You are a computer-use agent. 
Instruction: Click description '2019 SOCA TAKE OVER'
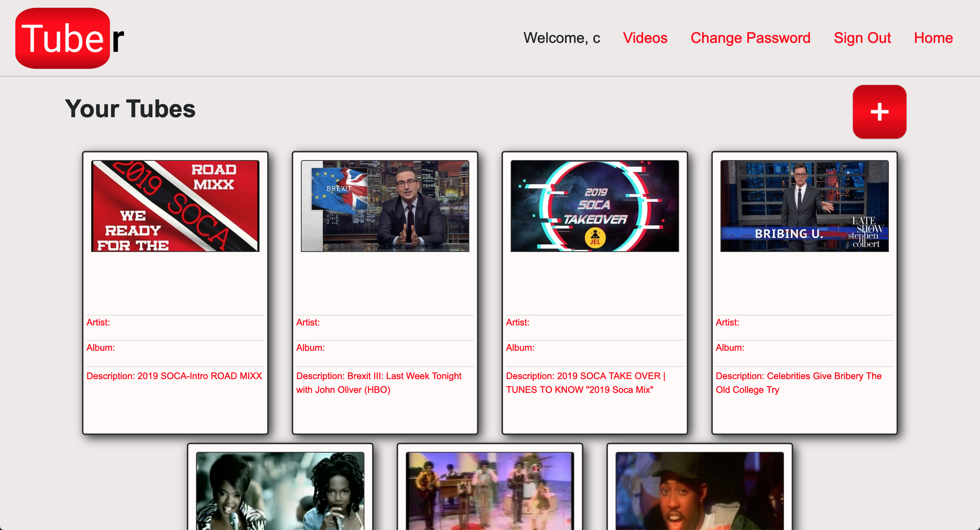586,383
